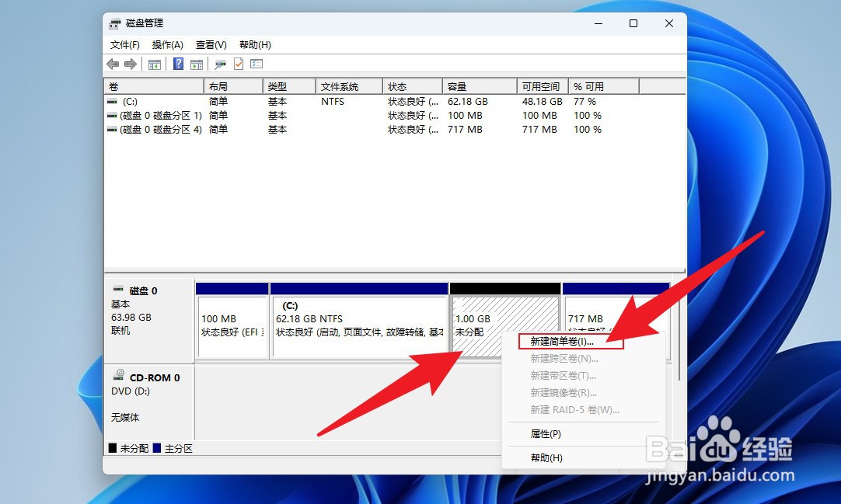Click the Forward arrow toolbar icon
The image size is (841, 504).
point(131,64)
